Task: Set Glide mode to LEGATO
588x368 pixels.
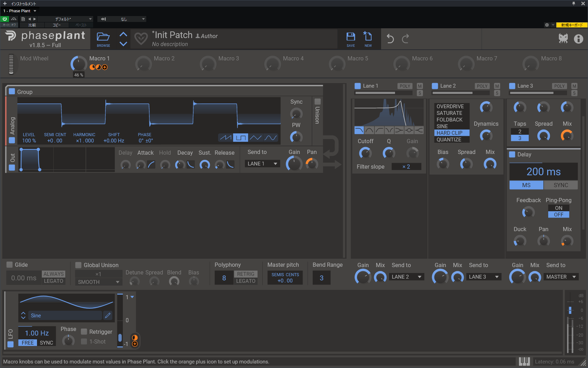Action: click(53, 281)
